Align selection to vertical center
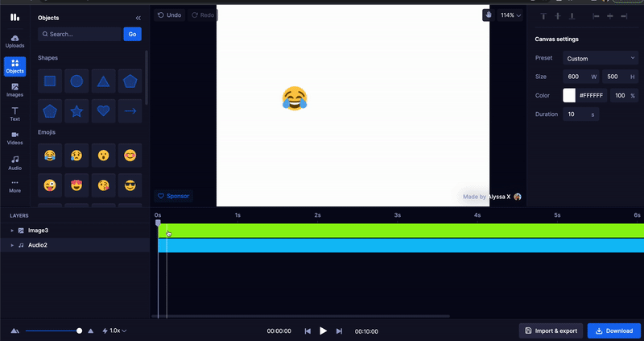This screenshot has height=341, width=644. (x=557, y=16)
